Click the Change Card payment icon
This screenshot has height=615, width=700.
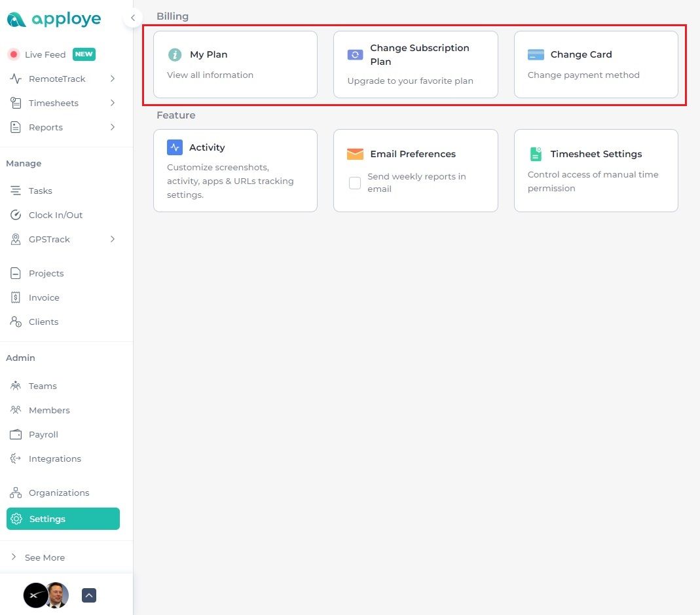pos(536,54)
